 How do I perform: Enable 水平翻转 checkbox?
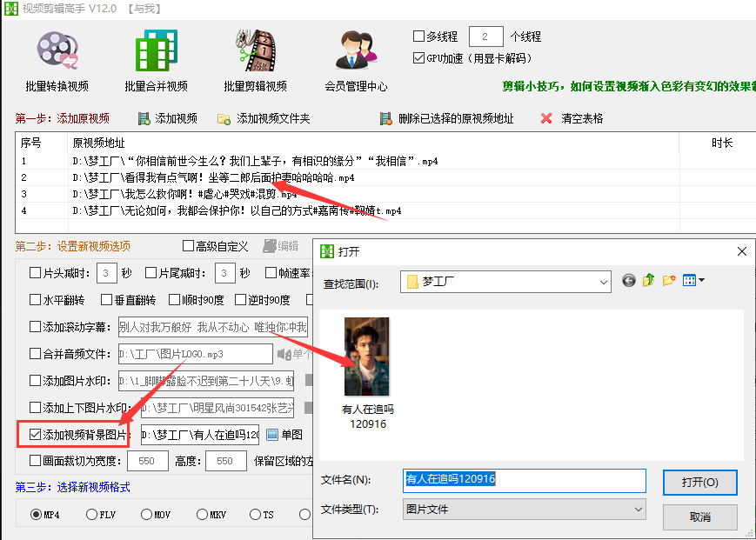[35, 300]
